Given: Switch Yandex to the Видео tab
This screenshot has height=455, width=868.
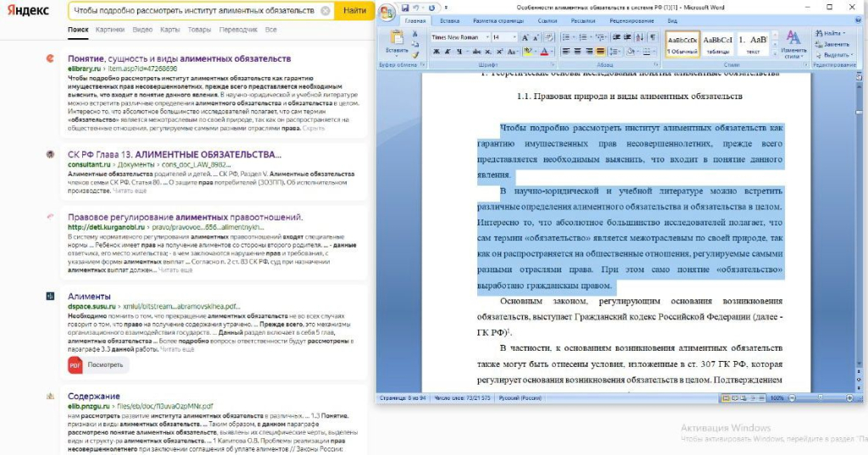Looking at the screenshot, I should 142,30.
